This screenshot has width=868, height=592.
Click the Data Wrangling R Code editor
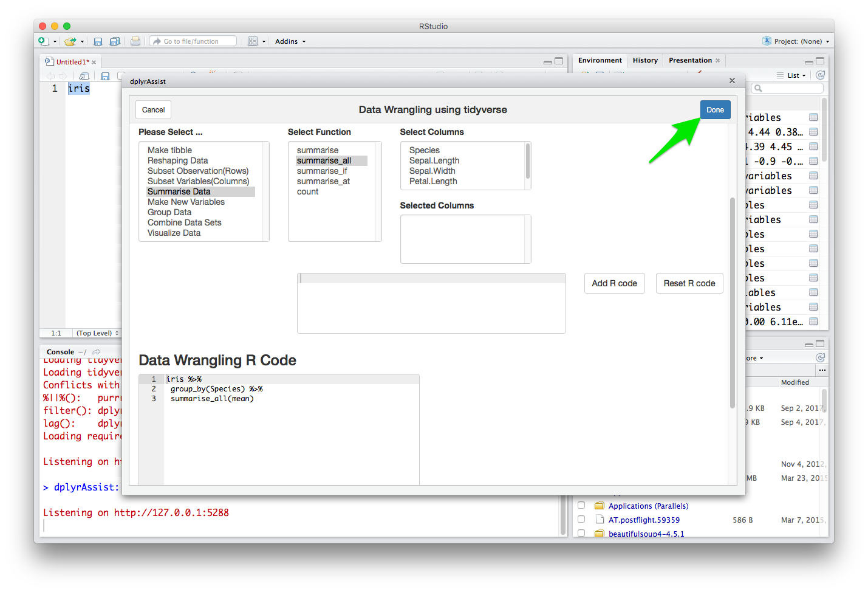(279, 429)
